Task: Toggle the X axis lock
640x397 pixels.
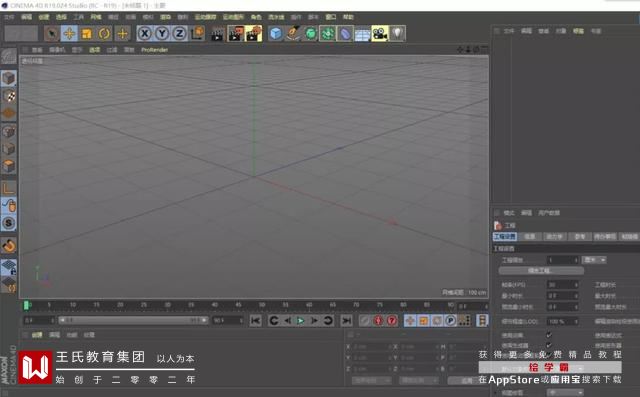Action: tap(144, 33)
